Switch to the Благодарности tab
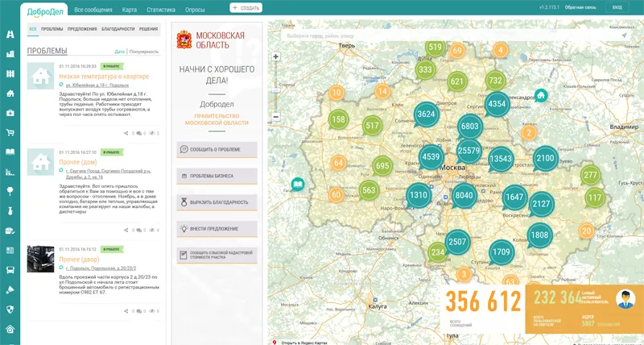Screen dimensions: 644x345 [118, 29]
